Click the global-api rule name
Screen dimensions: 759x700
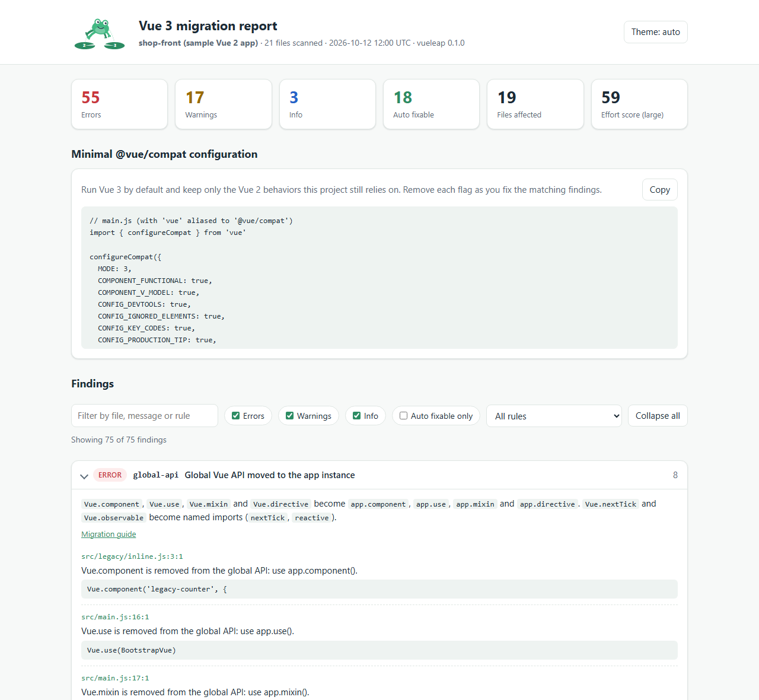[155, 475]
